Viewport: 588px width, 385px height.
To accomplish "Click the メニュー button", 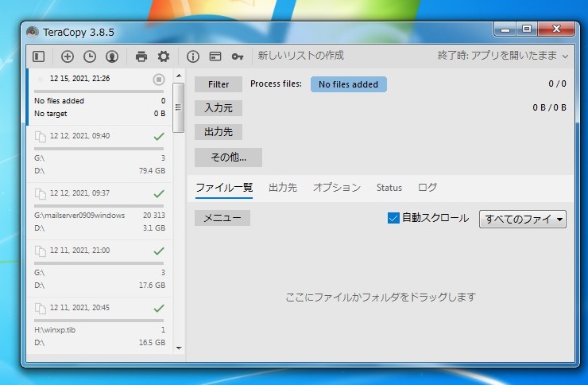I will (222, 218).
